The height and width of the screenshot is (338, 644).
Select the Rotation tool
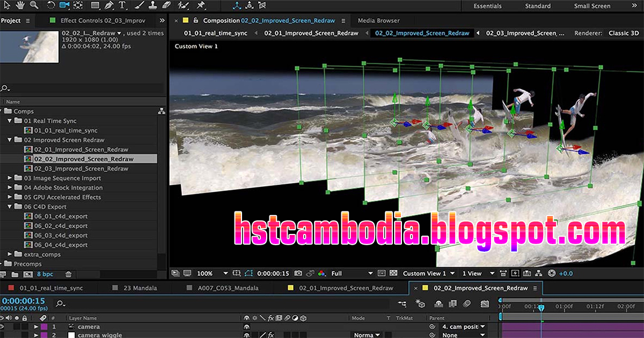click(x=51, y=5)
